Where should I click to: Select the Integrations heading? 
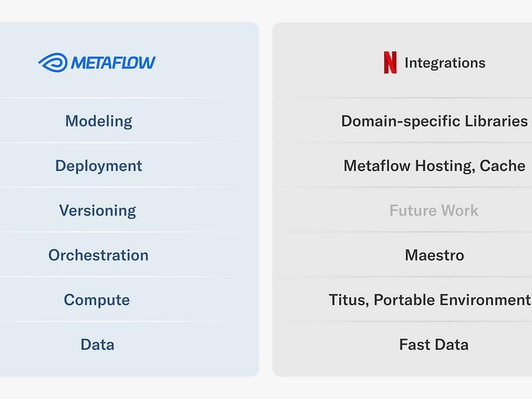445,63
